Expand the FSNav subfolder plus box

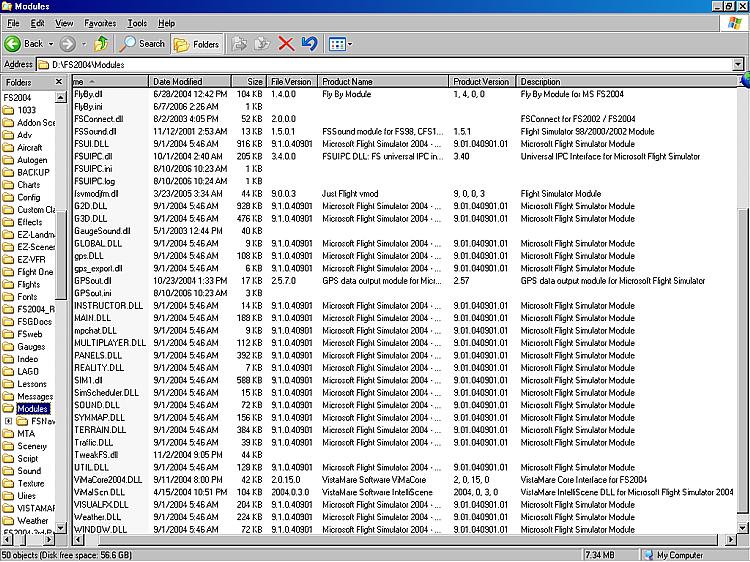pos(8,421)
